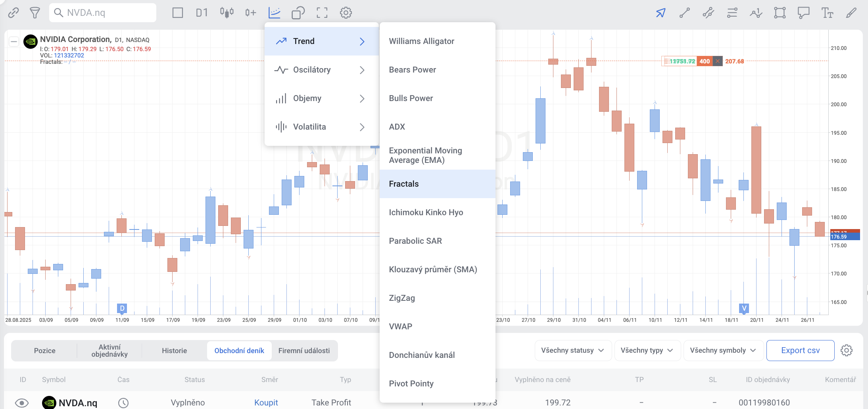
Task: Add the Pivot Pointy indicator
Action: [x=438, y=384]
